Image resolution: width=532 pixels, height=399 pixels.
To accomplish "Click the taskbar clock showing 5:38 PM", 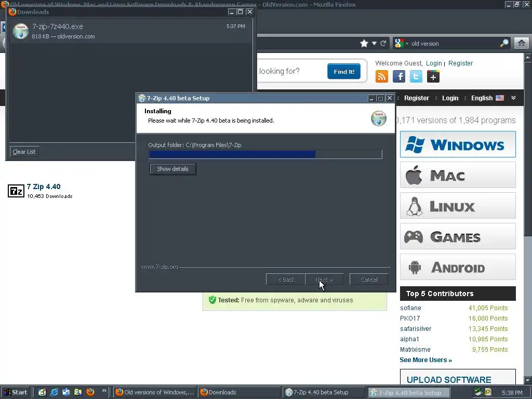I will [512, 393].
